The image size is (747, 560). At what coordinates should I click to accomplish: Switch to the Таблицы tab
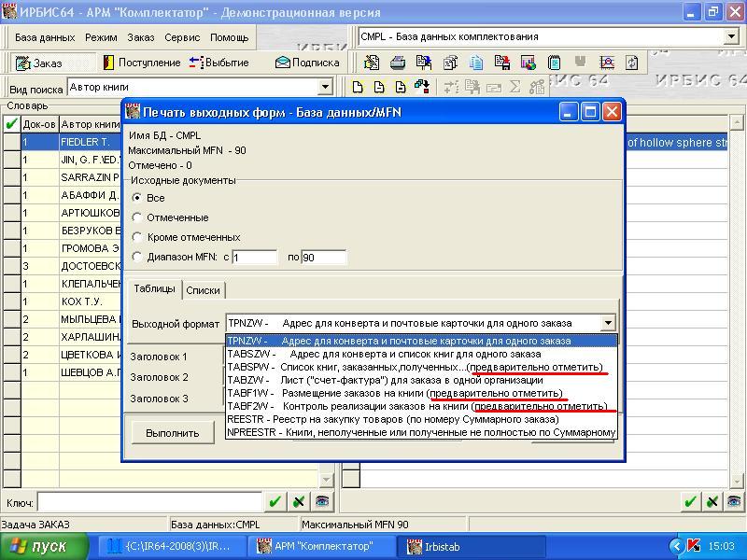tap(154, 289)
